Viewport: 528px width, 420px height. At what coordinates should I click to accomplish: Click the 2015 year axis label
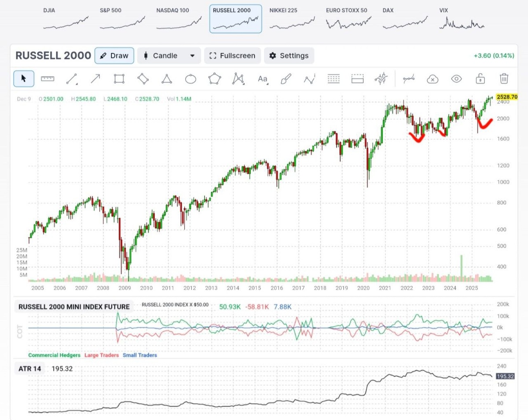255,288
